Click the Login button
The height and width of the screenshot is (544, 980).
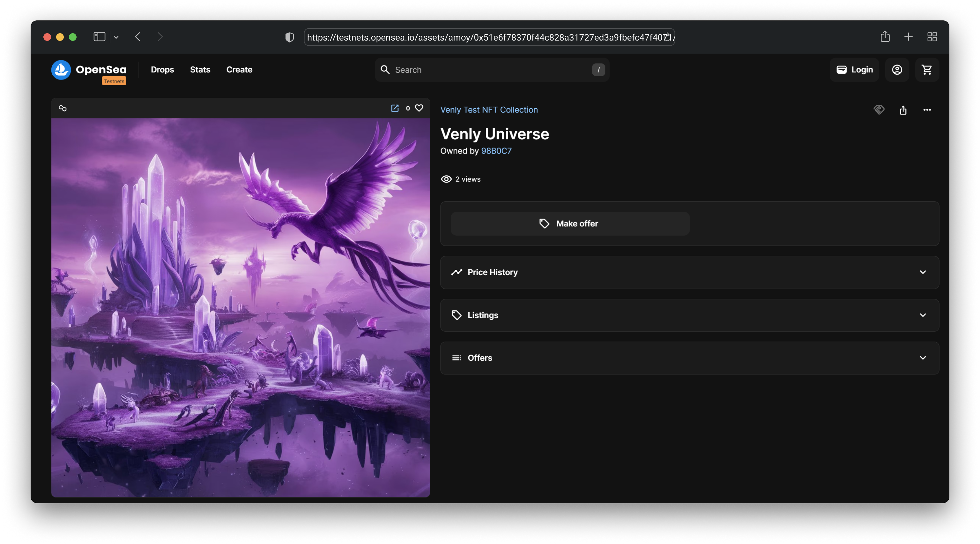click(x=854, y=70)
